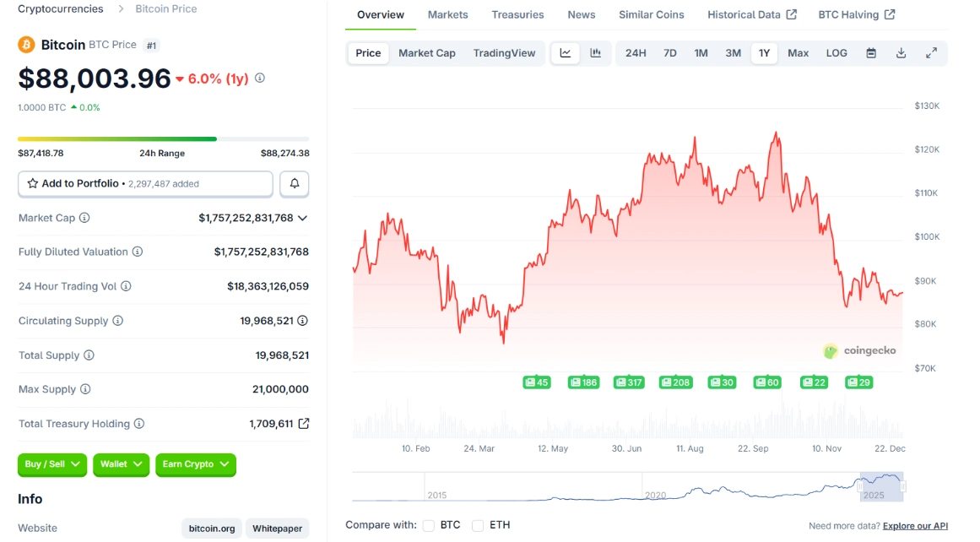Toggle the LOG scale option
980x542 pixels.
(837, 52)
